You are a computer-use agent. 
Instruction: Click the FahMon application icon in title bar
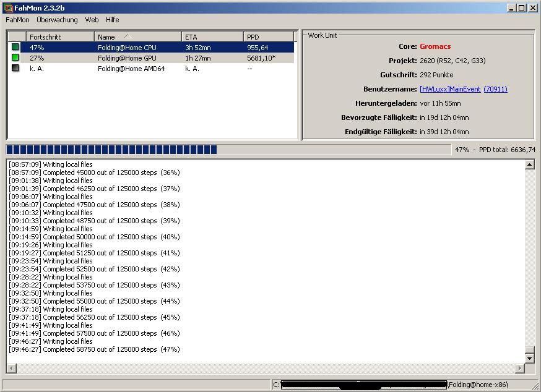(8, 7)
